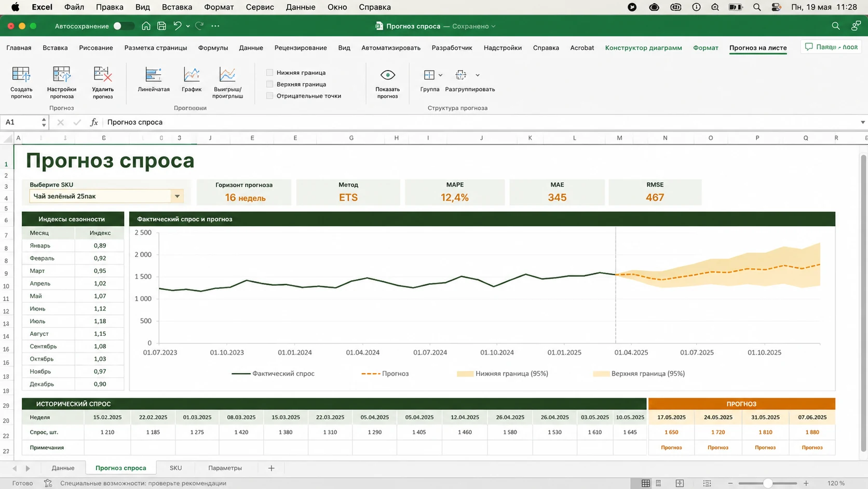
Task: Switch to the Параметры sheet tab
Action: [225, 468]
